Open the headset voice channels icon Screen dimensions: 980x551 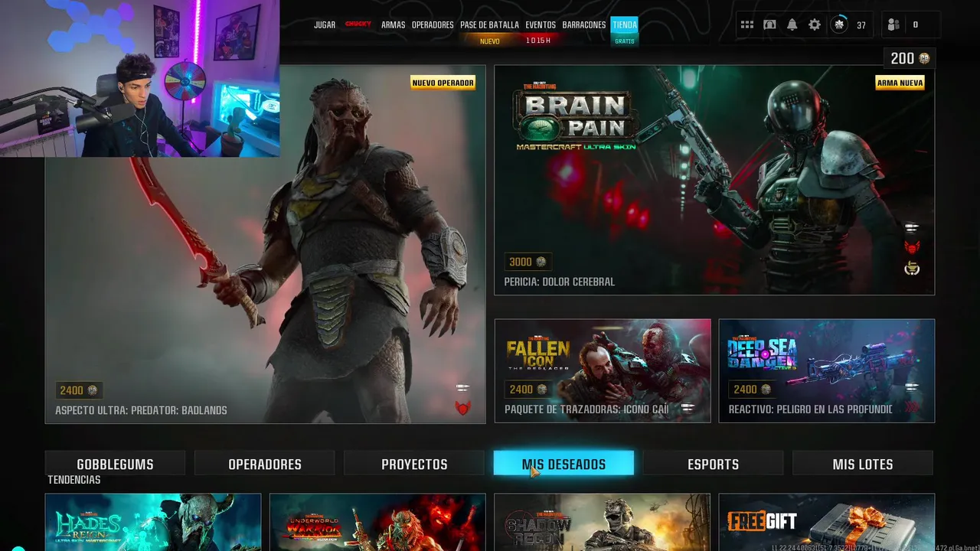(769, 24)
